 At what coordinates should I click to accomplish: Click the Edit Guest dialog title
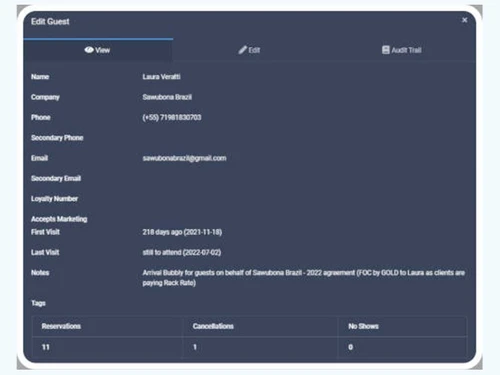coord(50,22)
